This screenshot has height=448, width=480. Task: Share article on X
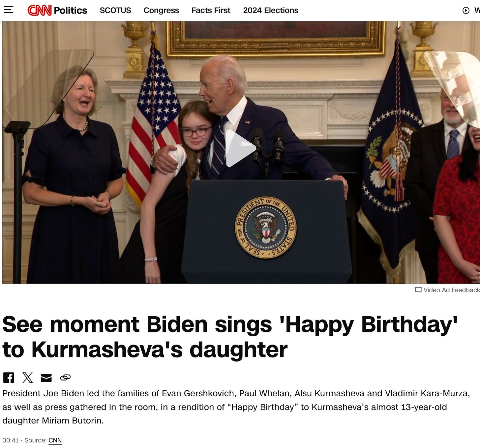pos(28,378)
